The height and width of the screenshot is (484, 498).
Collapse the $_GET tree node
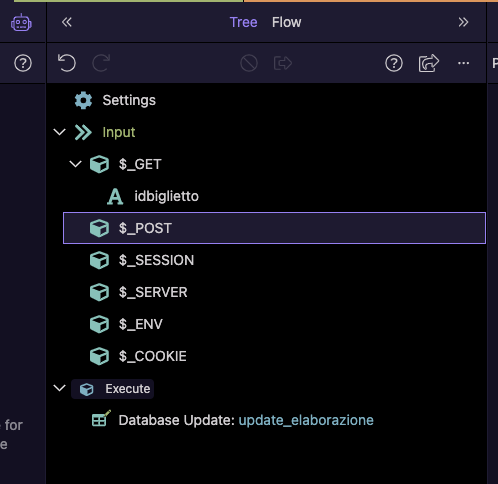(76, 164)
